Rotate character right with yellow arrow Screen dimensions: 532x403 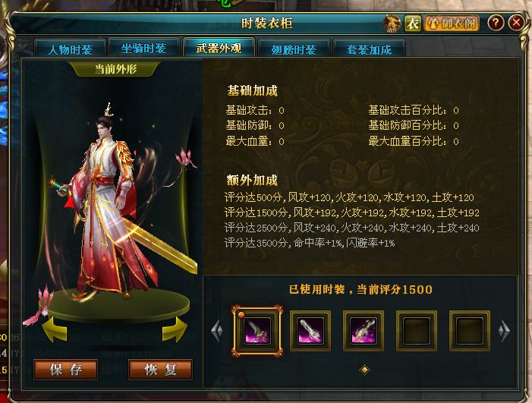tap(175, 329)
